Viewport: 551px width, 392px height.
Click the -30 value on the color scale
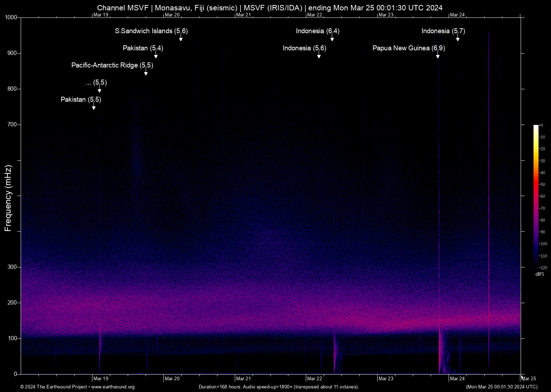pos(542,161)
